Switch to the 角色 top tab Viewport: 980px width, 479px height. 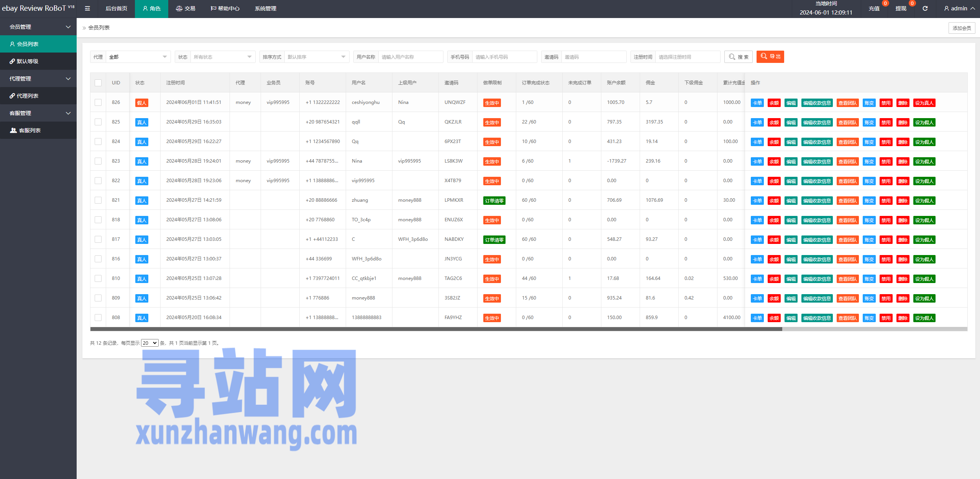[151, 8]
